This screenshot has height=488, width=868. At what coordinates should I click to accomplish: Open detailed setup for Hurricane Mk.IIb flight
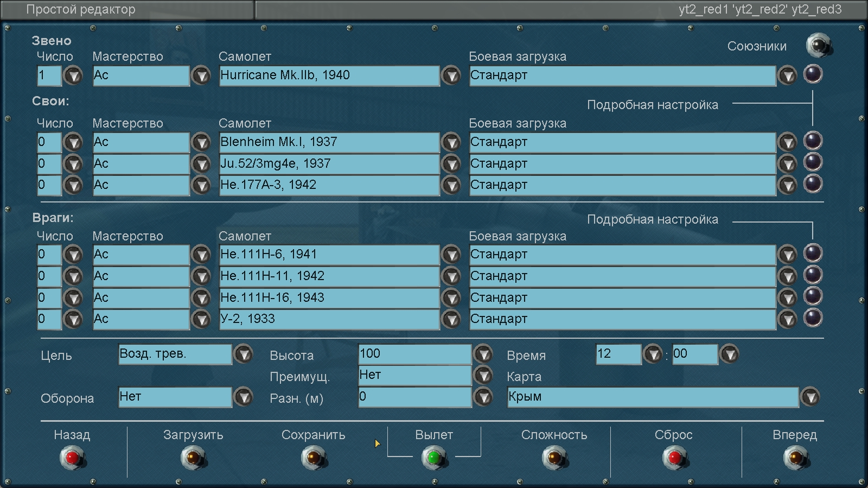(813, 74)
